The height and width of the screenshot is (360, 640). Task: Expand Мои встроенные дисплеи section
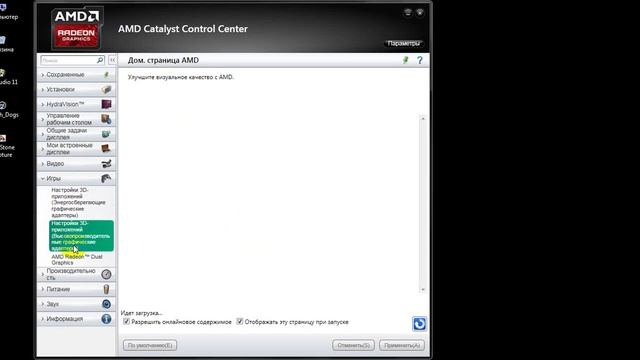(x=76, y=149)
